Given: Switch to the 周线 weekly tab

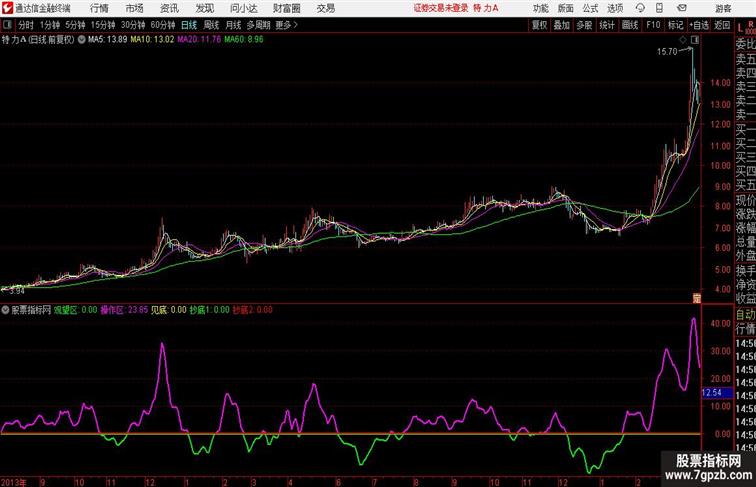Looking at the screenshot, I should (x=211, y=25).
